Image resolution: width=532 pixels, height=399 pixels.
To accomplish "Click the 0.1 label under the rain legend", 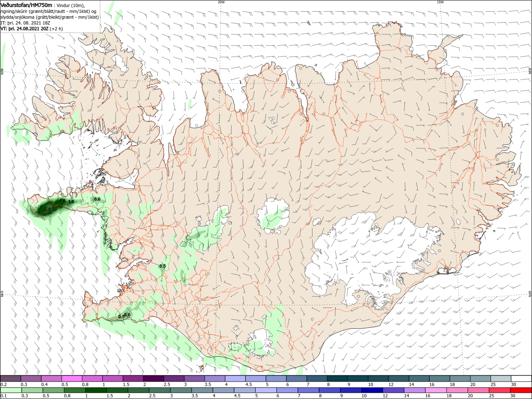I will (x=4, y=396).
